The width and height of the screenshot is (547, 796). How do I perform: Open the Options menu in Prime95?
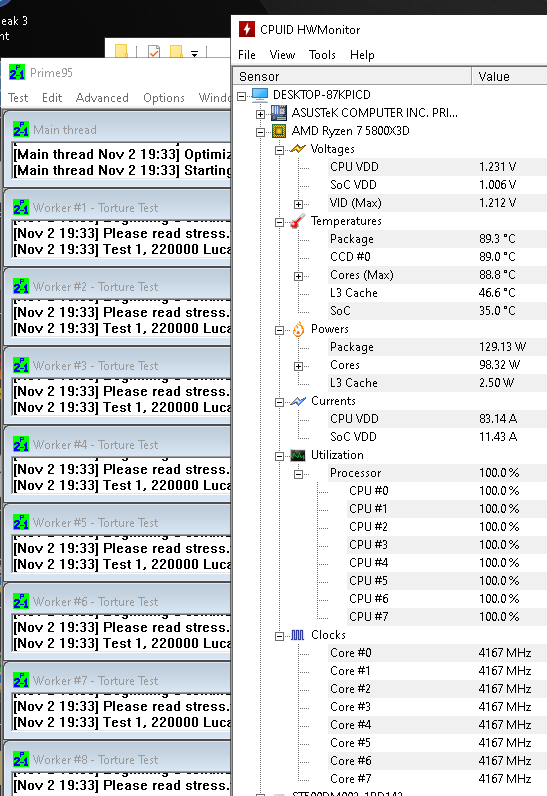[x=163, y=97]
